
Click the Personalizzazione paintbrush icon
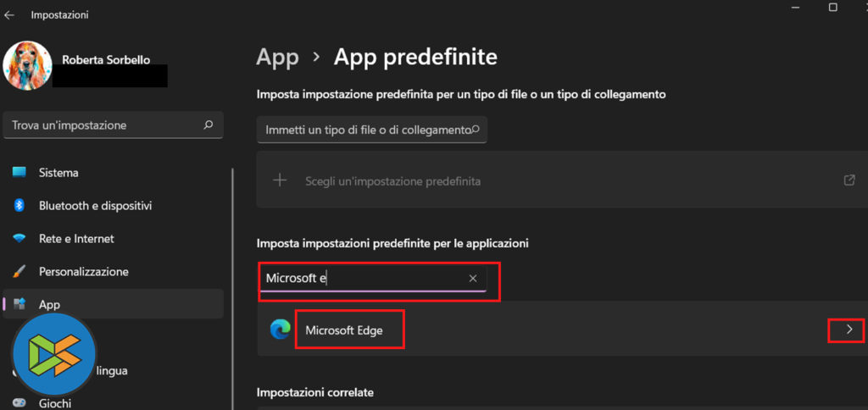[19, 272]
